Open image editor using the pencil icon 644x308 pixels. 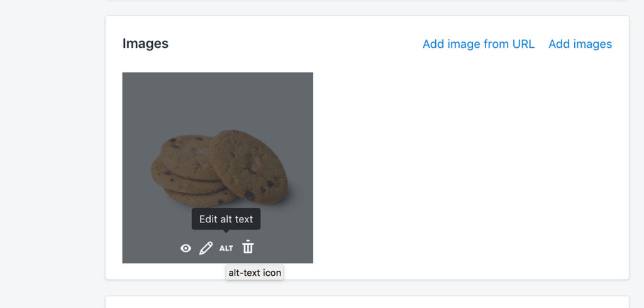(206, 248)
